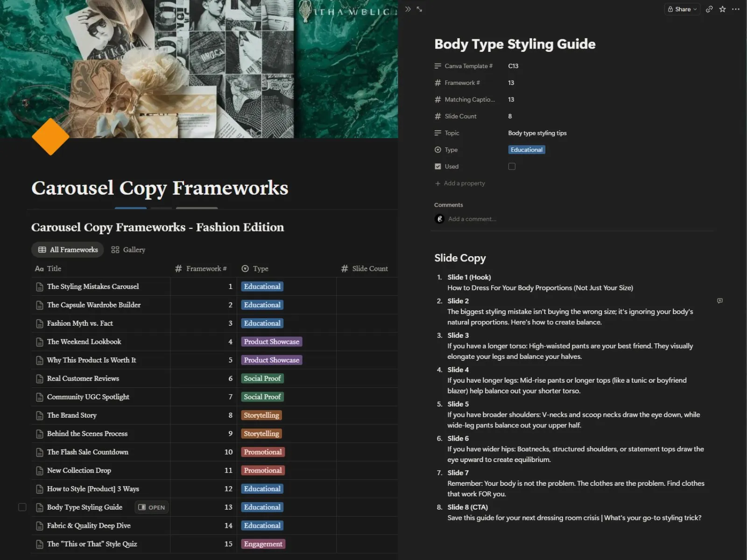
Task: Open the three-dot page options menu
Action: coord(736,9)
